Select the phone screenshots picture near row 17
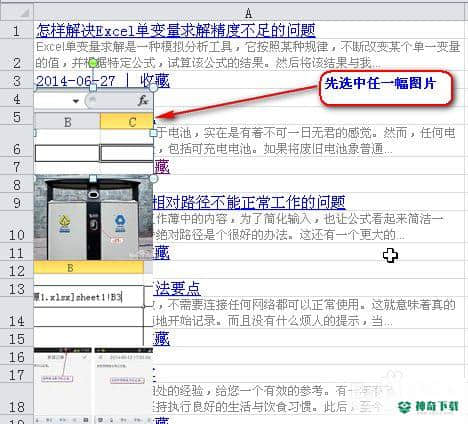Screen dimensions: 468x424 coord(93,385)
